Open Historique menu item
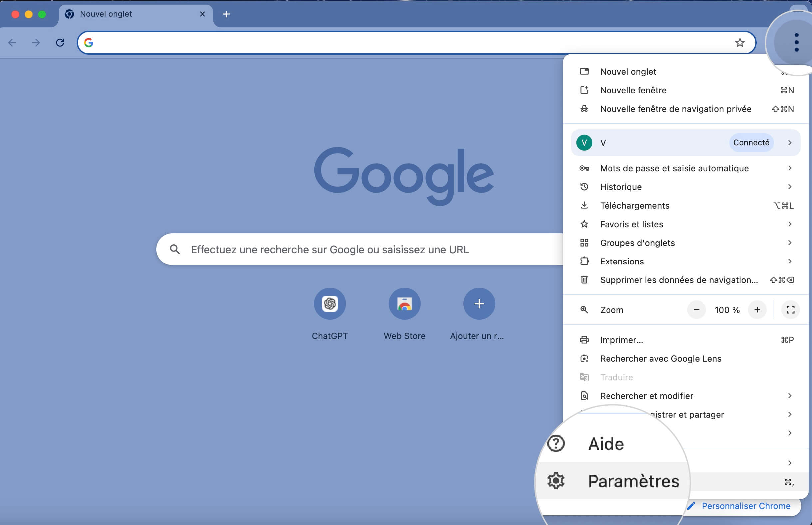This screenshot has height=525, width=812. (x=685, y=187)
